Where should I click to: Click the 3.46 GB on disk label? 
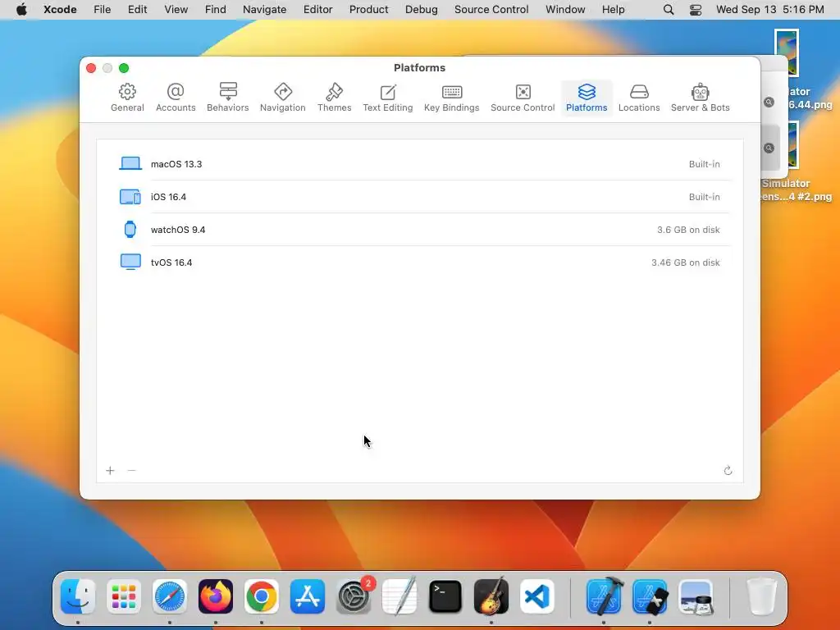tap(685, 262)
